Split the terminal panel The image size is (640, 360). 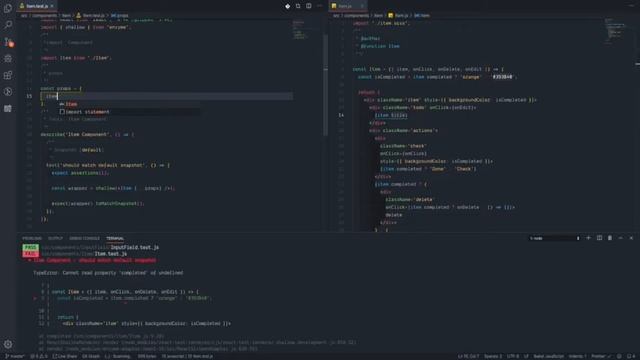point(599,238)
